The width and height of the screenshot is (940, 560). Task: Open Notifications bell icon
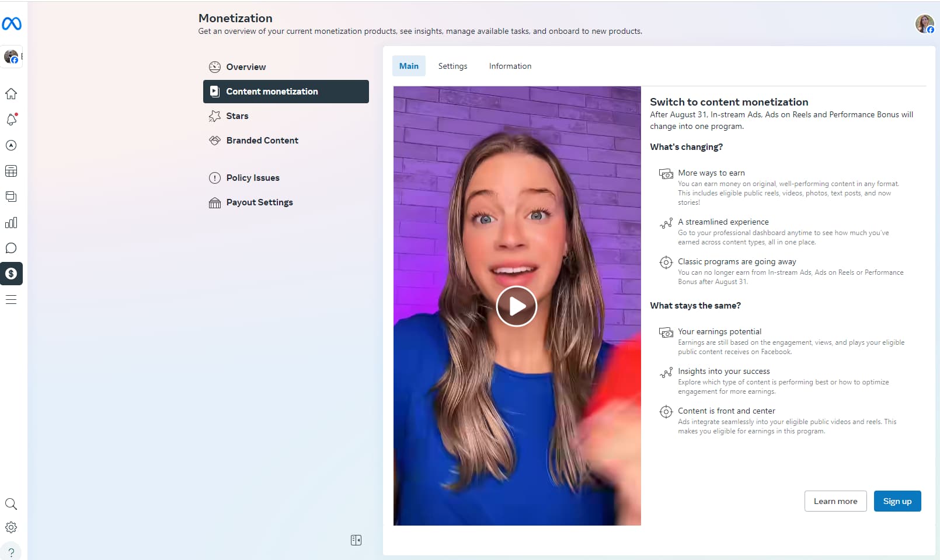(11, 120)
